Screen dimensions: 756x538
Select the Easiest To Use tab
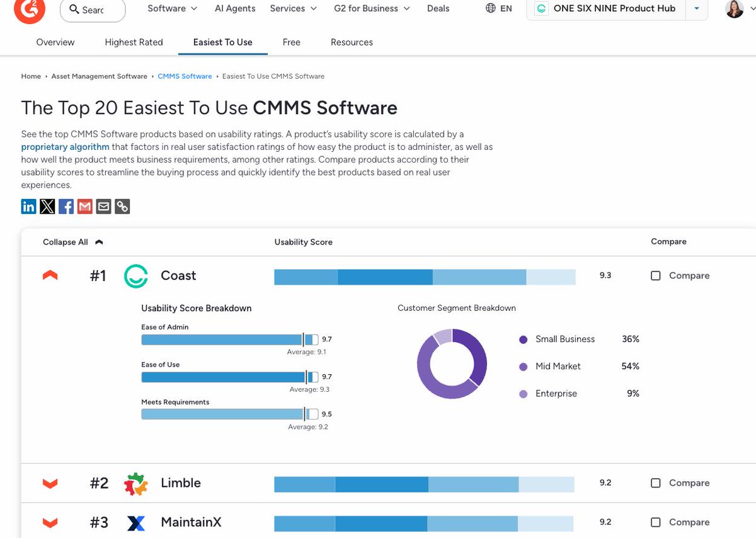pos(223,42)
